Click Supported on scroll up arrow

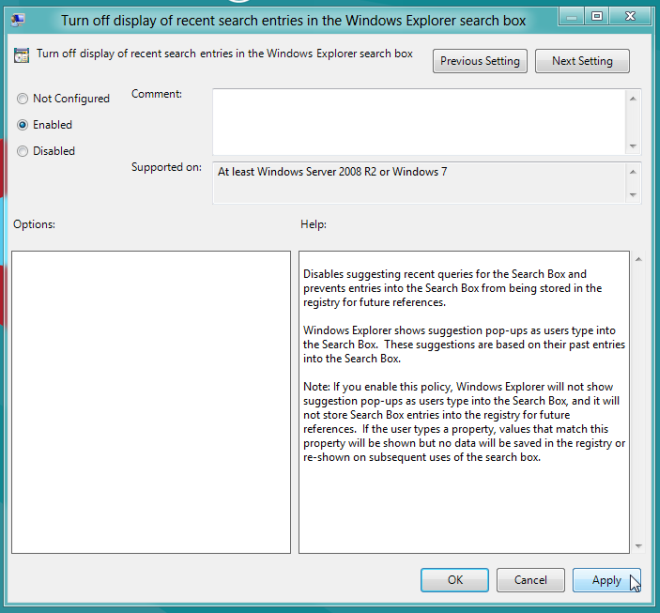click(x=633, y=172)
